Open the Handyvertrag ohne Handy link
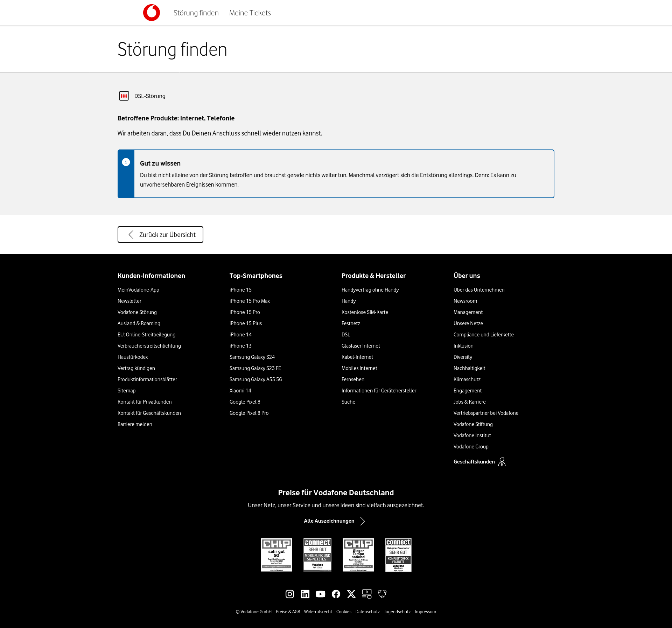This screenshot has height=628, width=672. point(370,290)
